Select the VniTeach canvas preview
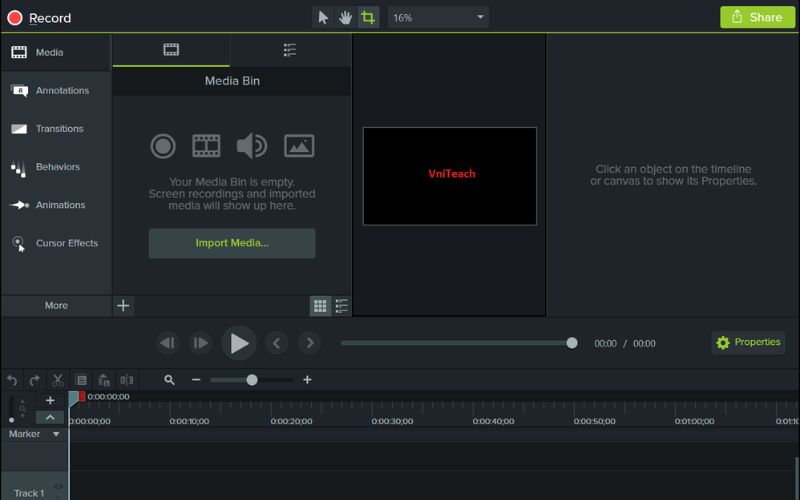This screenshot has width=800, height=500. pyautogui.click(x=450, y=176)
